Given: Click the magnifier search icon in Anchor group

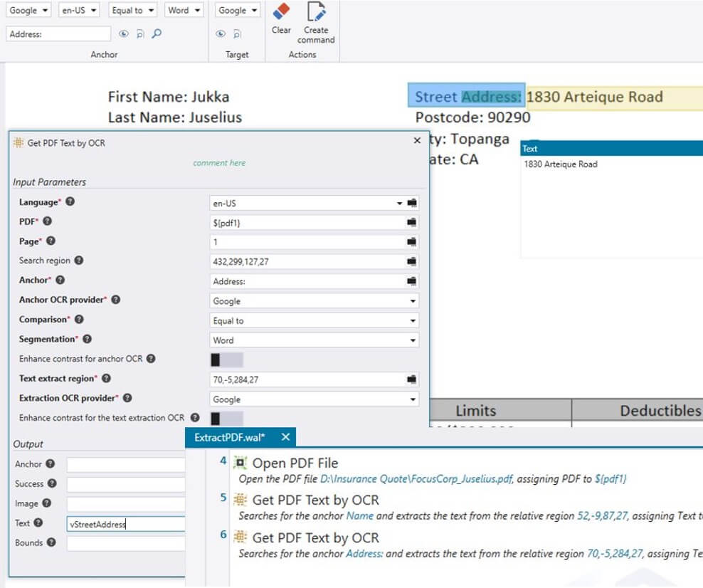Looking at the screenshot, I should click(x=157, y=33).
